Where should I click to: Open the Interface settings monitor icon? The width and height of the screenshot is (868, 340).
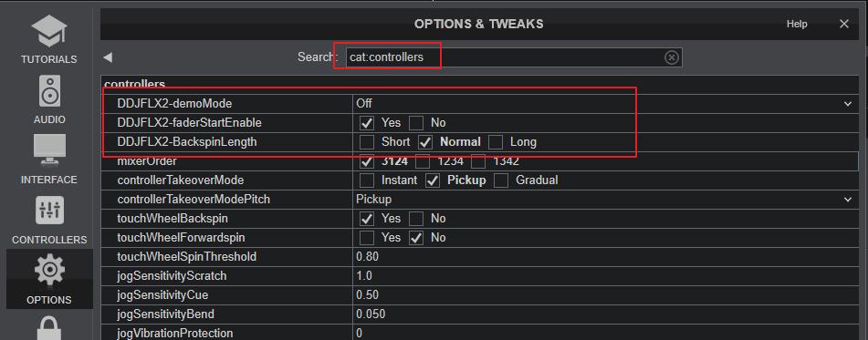[x=49, y=151]
